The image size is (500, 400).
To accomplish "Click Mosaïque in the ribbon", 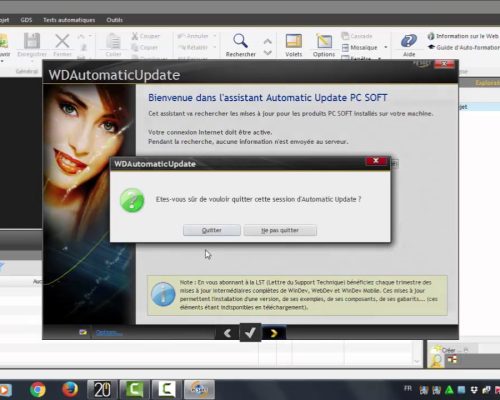I will click(360, 48).
